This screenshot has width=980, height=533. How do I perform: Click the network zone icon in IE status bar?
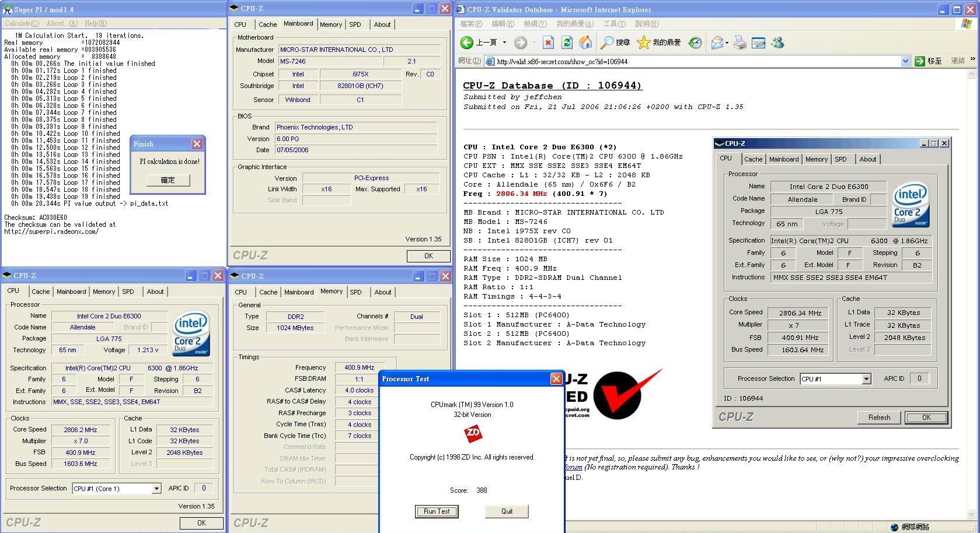(894, 527)
